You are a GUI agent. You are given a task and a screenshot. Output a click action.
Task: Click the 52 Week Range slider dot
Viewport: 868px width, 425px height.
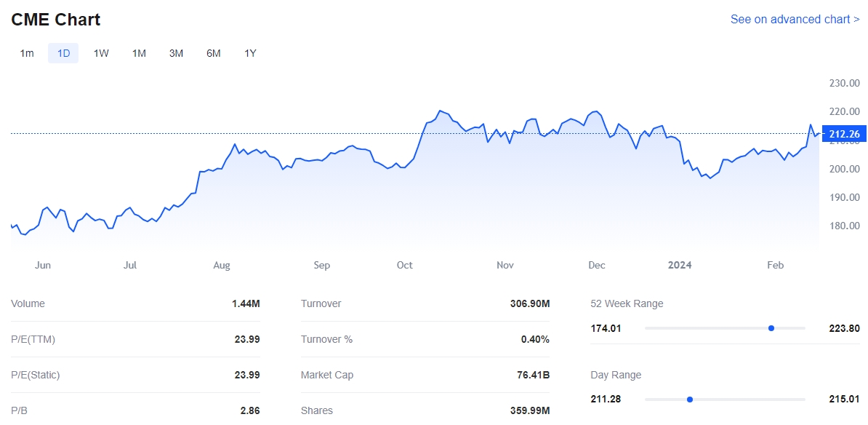pyautogui.click(x=771, y=328)
